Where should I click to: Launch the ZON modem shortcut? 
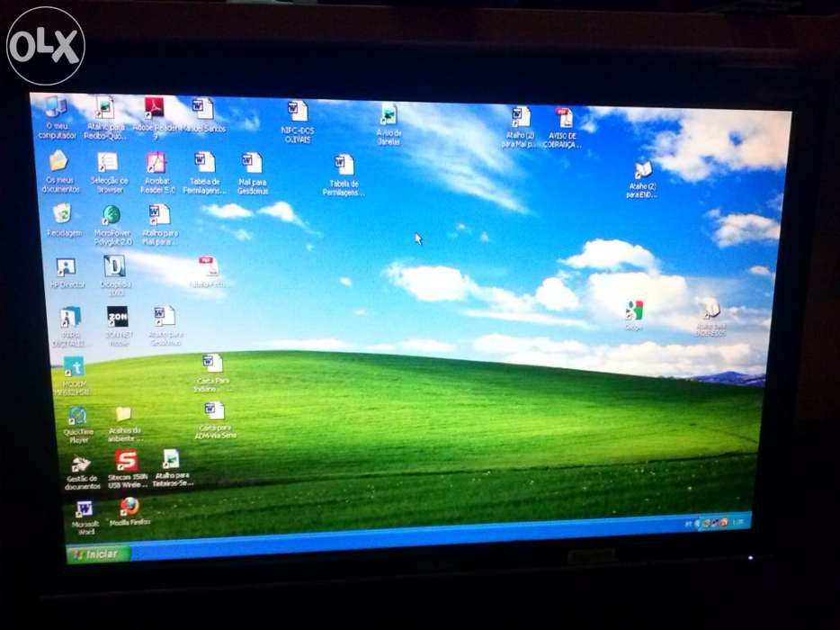119,326
